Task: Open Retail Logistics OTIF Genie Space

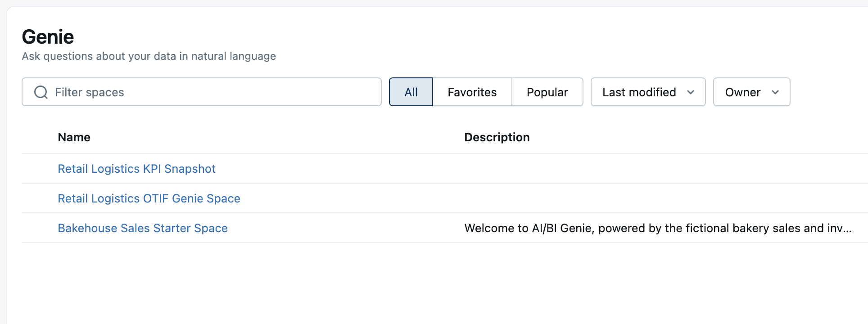Action: click(149, 198)
